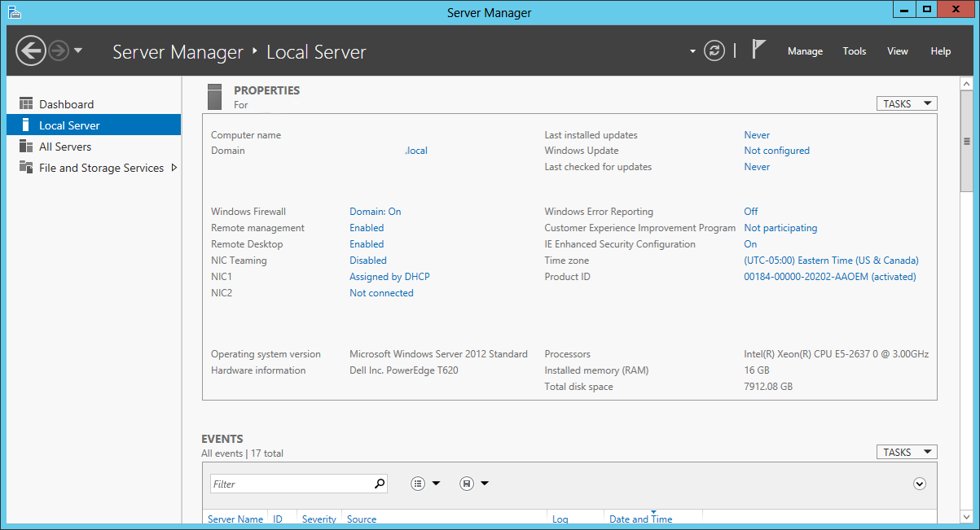Select the All Servers icon in sidebar

click(26, 147)
